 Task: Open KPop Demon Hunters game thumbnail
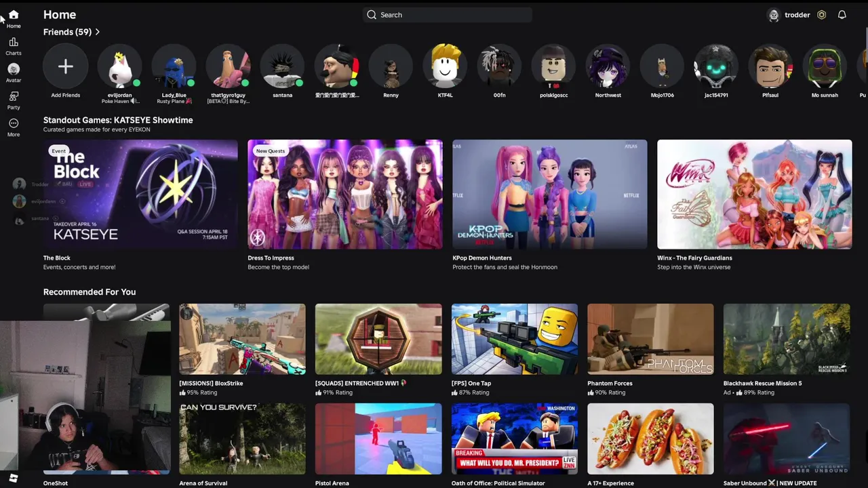(550, 195)
